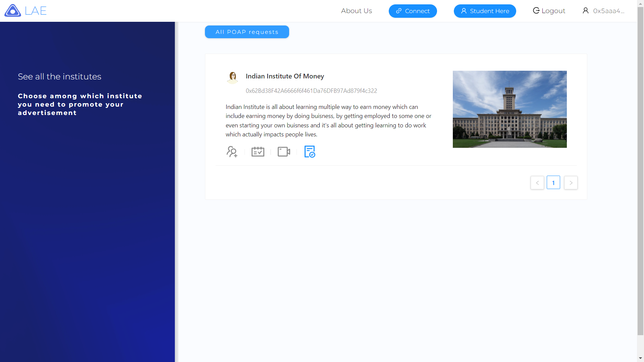
Task: Click the calendar checklist icon
Action: pos(258,152)
